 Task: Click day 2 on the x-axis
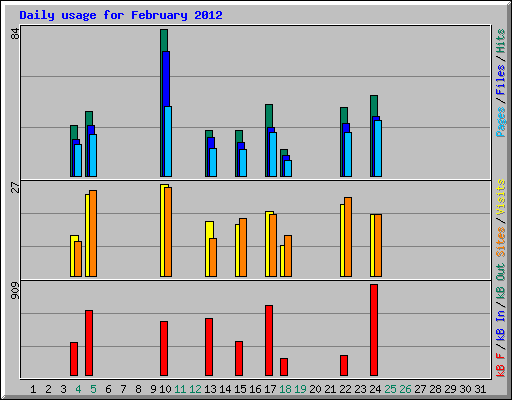pos(48,389)
